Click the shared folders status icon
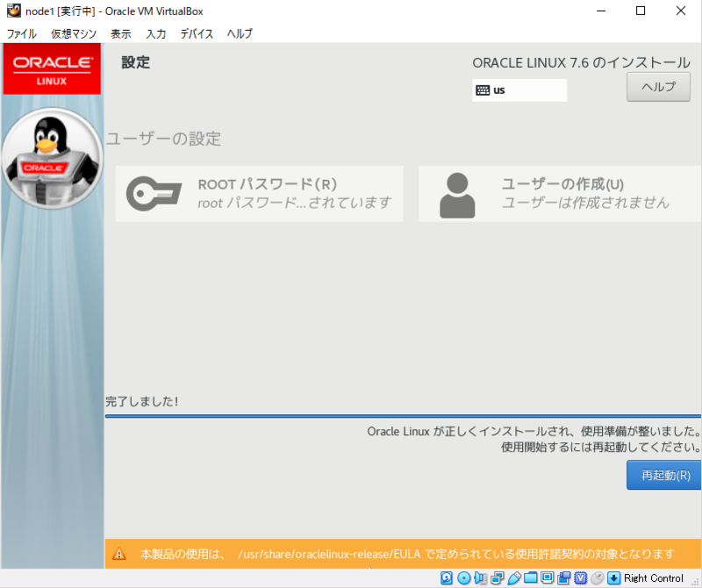 (x=531, y=578)
